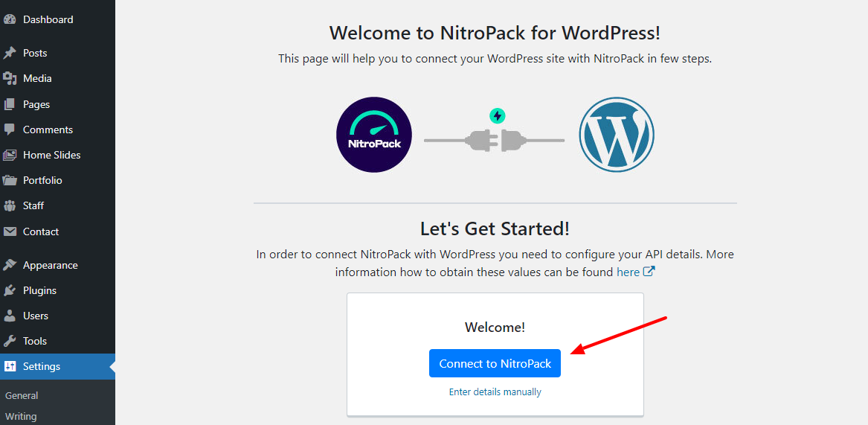Image resolution: width=868 pixels, height=425 pixels.
Task: Click the Tools wrench icon
Action: point(10,342)
